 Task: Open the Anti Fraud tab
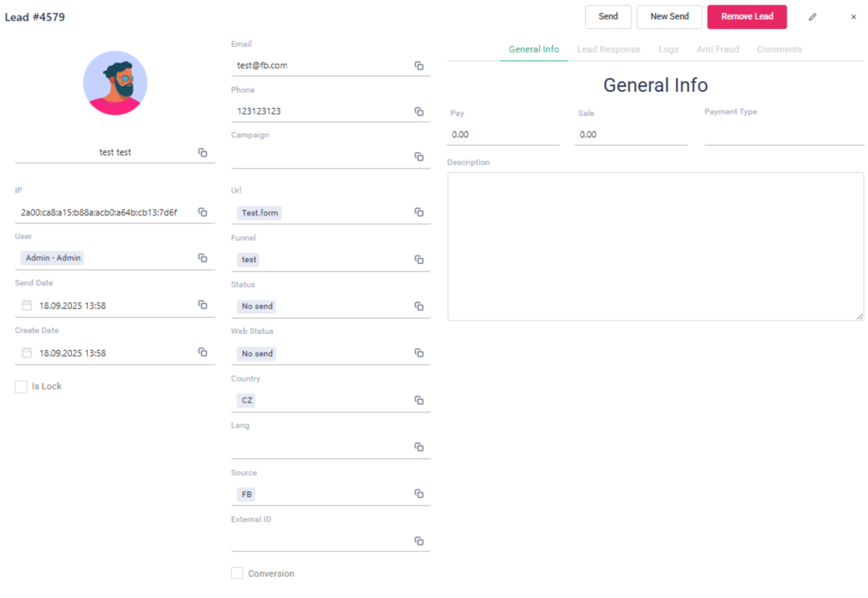coord(717,49)
